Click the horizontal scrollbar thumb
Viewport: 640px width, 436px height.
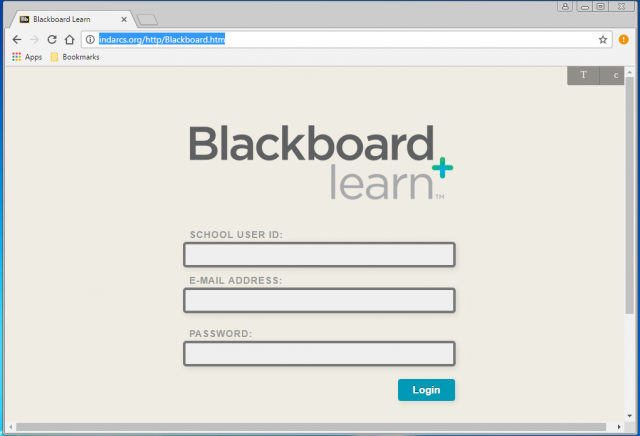[x=311, y=427]
